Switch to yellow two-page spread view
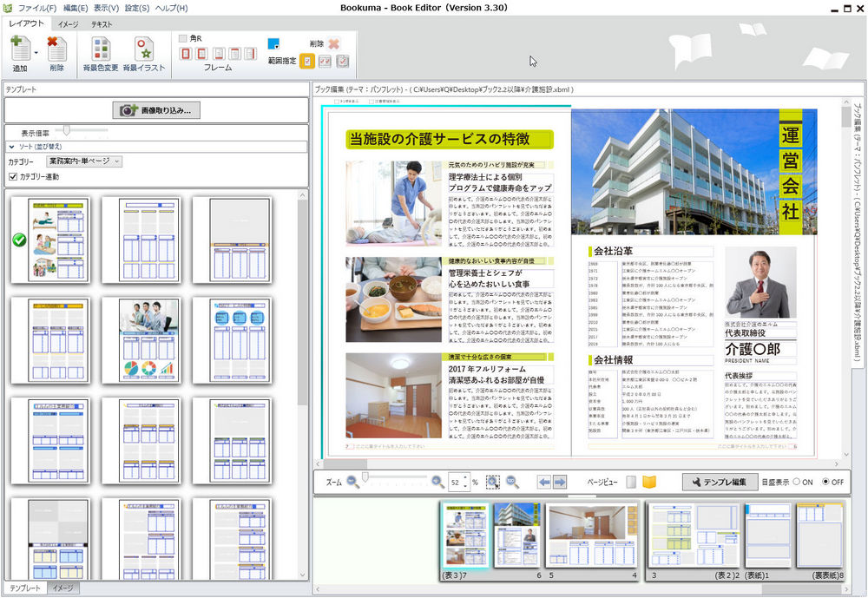 tap(649, 482)
